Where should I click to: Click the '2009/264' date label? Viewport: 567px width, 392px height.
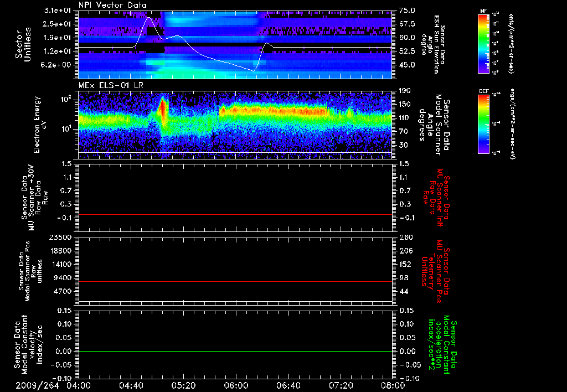[37, 385]
